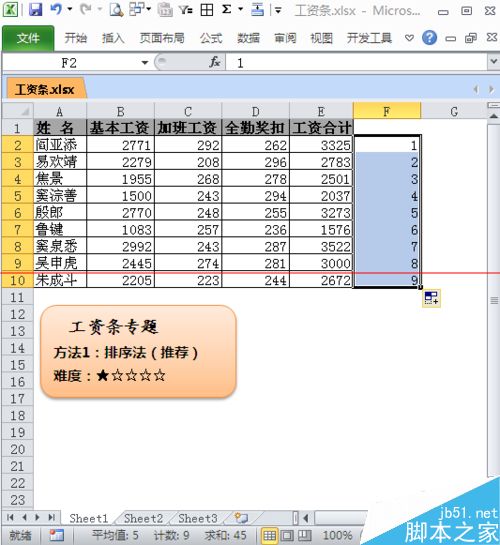
Task: Click the Save icon in quick access toolbar
Action: click(x=35, y=9)
